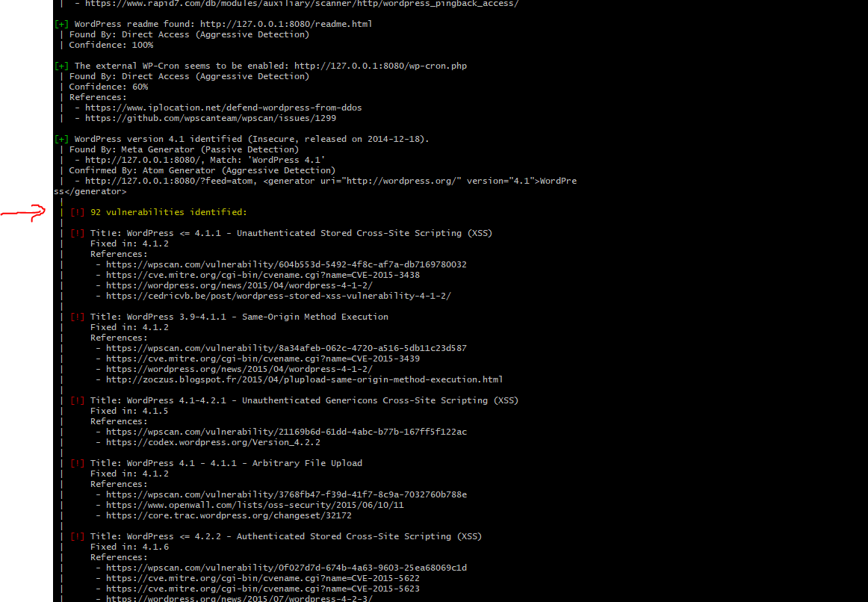Screen dimensions: 868x602
Task: Select the Same-Origin Method Execution title
Action: click(x=239, y=317)
